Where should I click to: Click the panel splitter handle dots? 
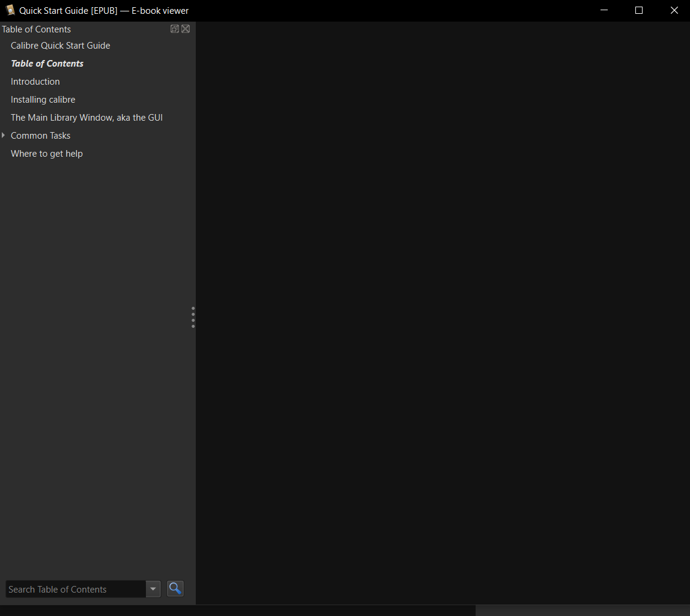coord(193,317)
